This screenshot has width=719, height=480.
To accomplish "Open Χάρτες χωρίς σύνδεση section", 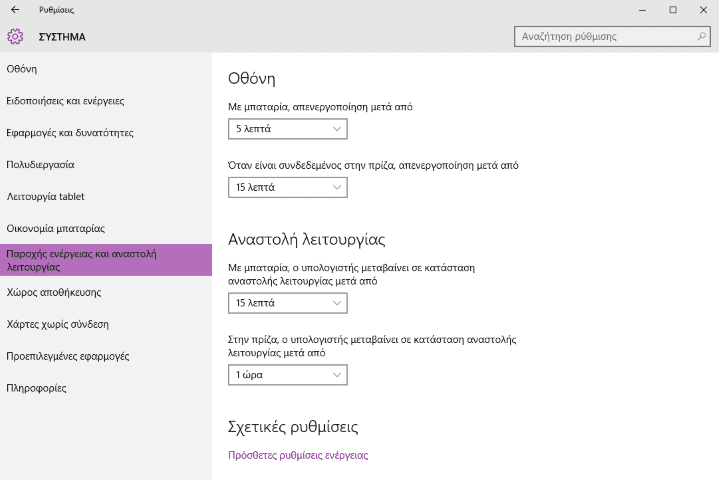I will coord(57,324).
